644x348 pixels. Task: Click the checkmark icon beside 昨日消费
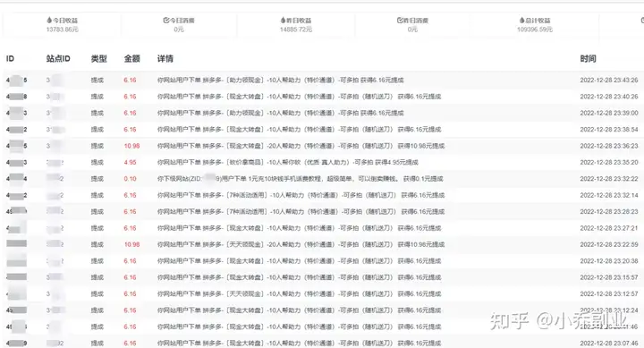pyautogui.click(x=400, y=20)
